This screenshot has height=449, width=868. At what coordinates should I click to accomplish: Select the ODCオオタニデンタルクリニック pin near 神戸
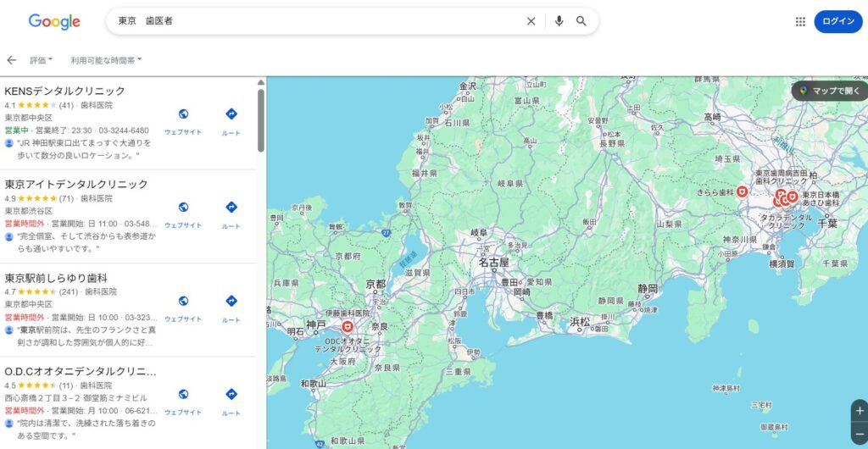click(x=348, y=326)
